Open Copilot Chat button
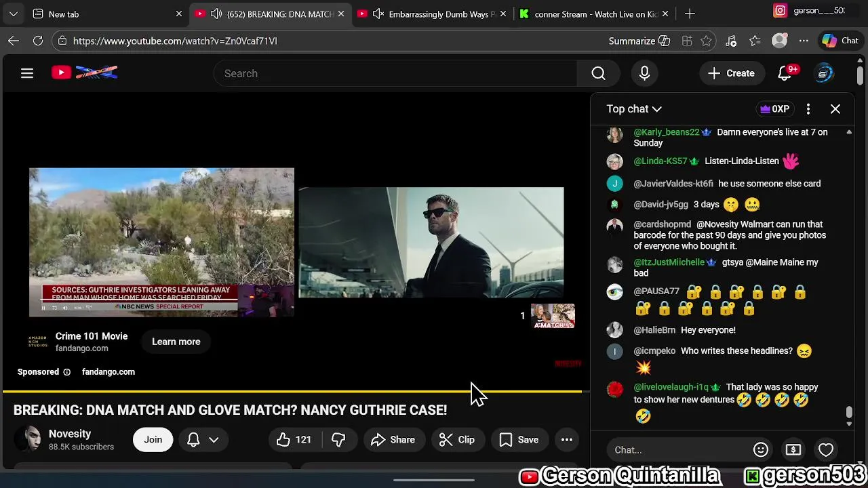Viewport: 868px width, 488px height. point(841,41)
